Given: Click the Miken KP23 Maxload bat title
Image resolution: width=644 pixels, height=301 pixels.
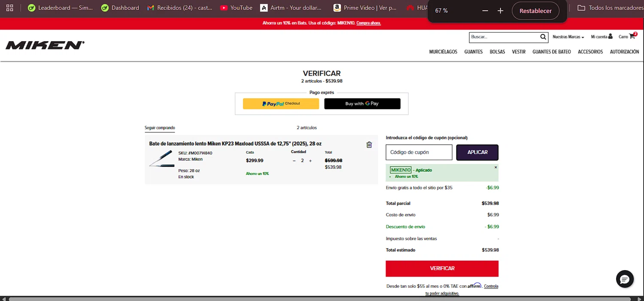Looking at the screenshot, I should click(x=235, y=144).
